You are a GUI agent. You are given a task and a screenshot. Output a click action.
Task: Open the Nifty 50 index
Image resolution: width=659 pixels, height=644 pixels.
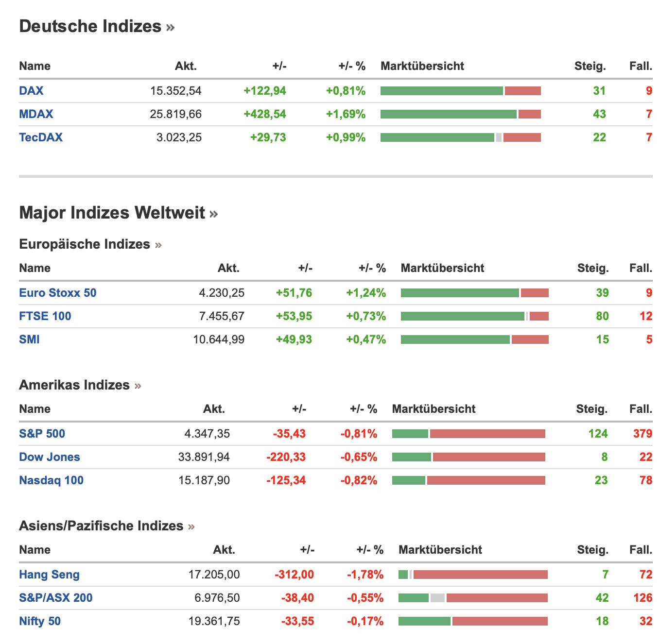(40, 621)
